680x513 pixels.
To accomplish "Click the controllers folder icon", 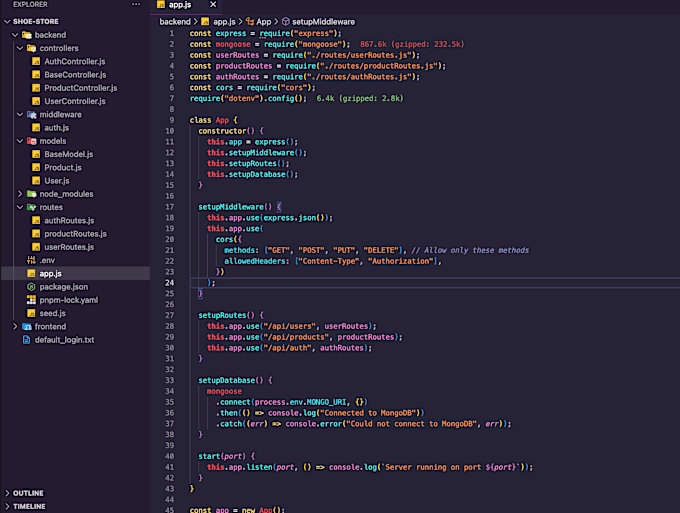I will pos(32,48).
